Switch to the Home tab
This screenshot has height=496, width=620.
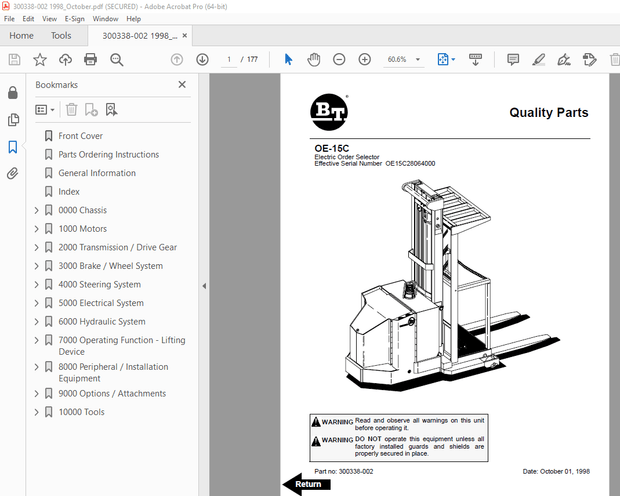(21, 36)
